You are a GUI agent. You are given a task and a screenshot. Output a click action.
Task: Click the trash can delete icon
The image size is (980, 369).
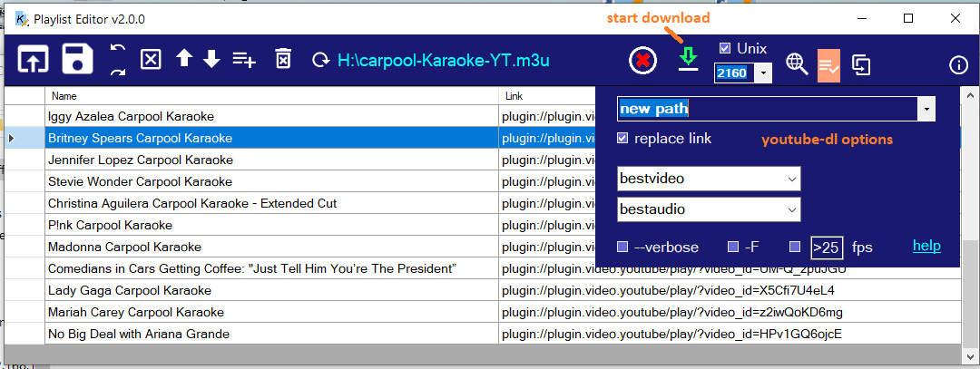click(x=283, y=60)
